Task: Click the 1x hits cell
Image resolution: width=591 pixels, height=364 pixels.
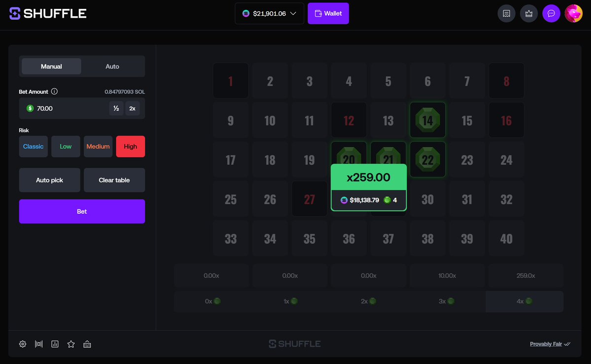Action: (291, 301)
